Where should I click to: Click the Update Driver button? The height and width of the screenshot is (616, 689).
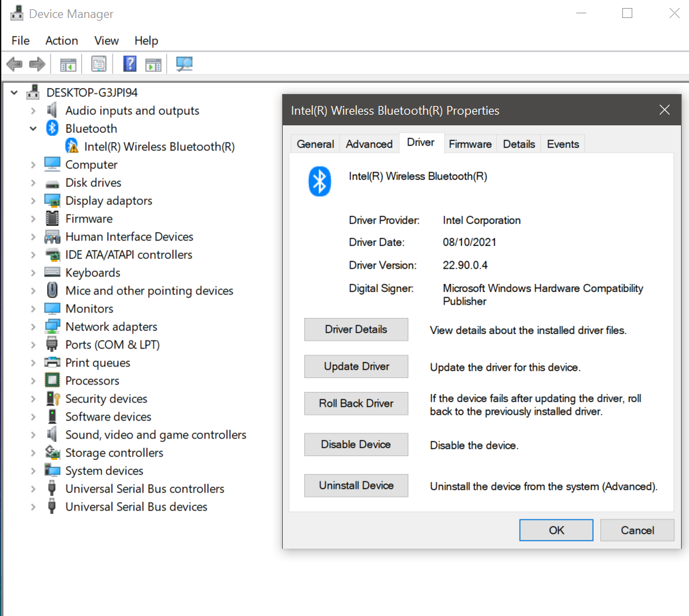[356, 366]
